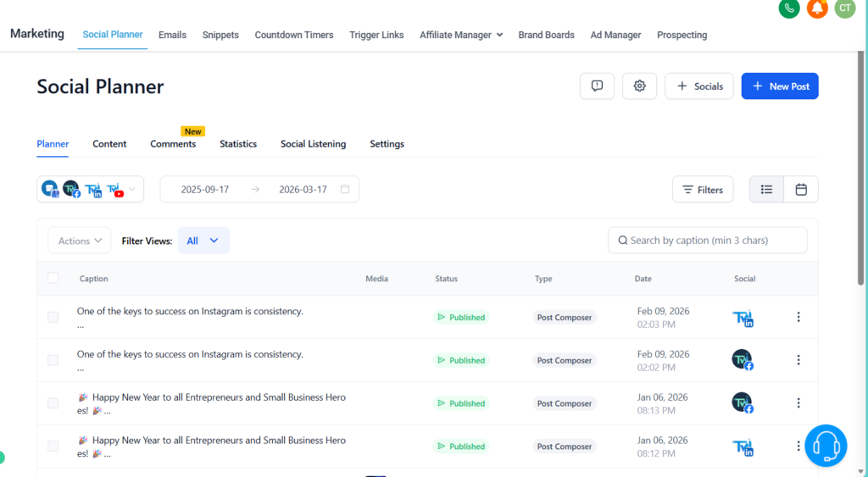Screen dimensions: 868x477
Task: Click the Filters button
Action: [x=703, y=189]
